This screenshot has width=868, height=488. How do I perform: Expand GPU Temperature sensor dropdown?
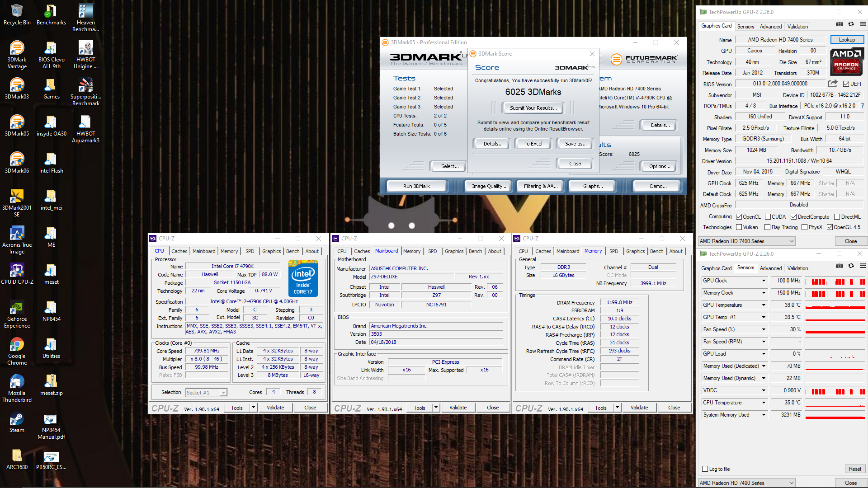point(764,305)
